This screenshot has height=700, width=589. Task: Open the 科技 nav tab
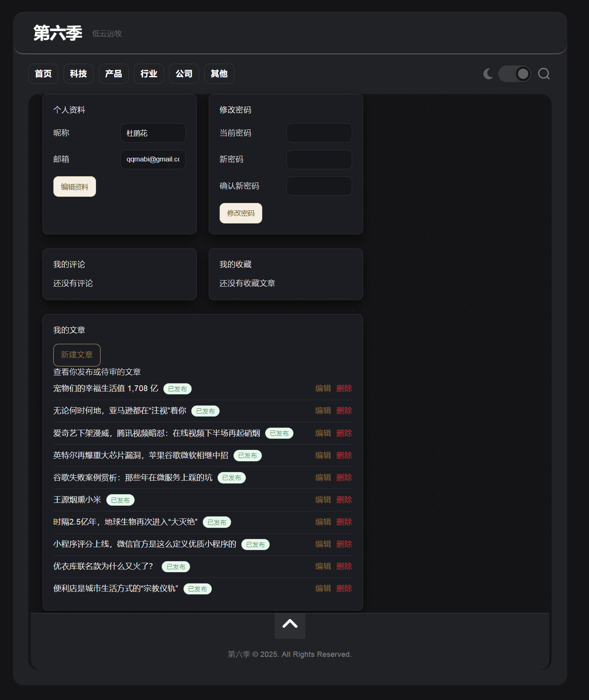[x=78, y=74]
